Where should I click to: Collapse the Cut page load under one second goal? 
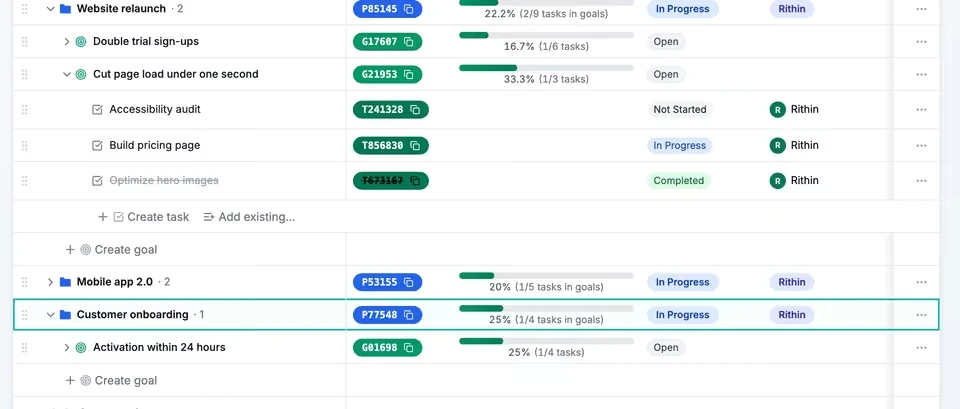(x=67, y=75)
